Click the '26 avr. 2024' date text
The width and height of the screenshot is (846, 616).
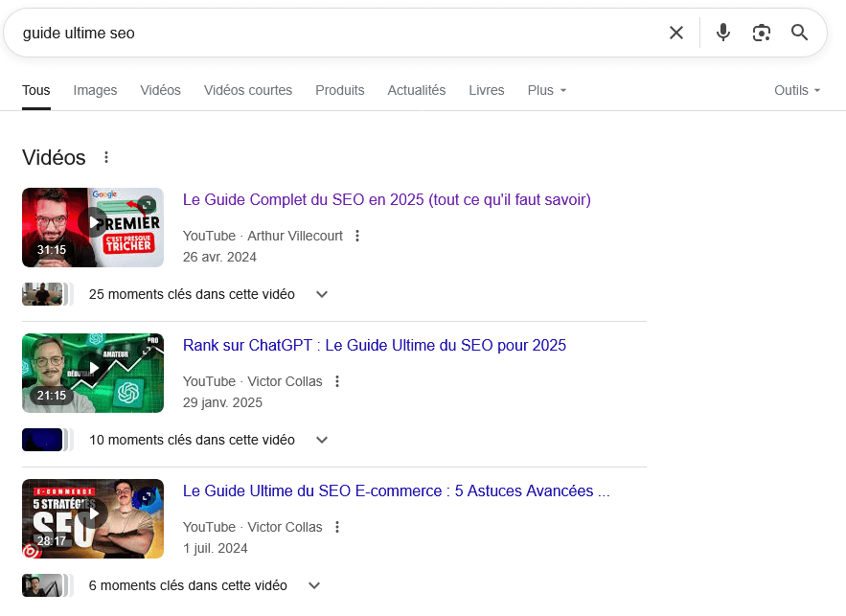tap(219, 257)
